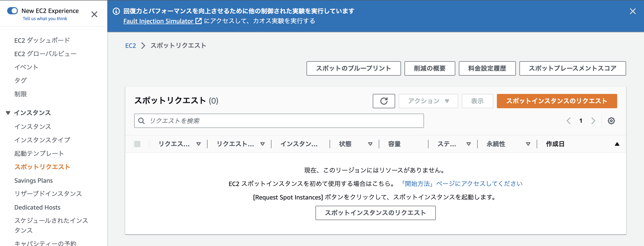Collapse the インスタンス sidebar section
Viewport: 644px width, 246px height.
click(8, 113)
